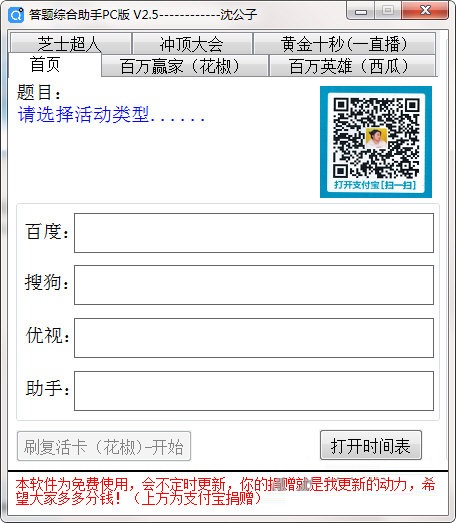Click the avatar in QR code center

click(x=377, y=138)
